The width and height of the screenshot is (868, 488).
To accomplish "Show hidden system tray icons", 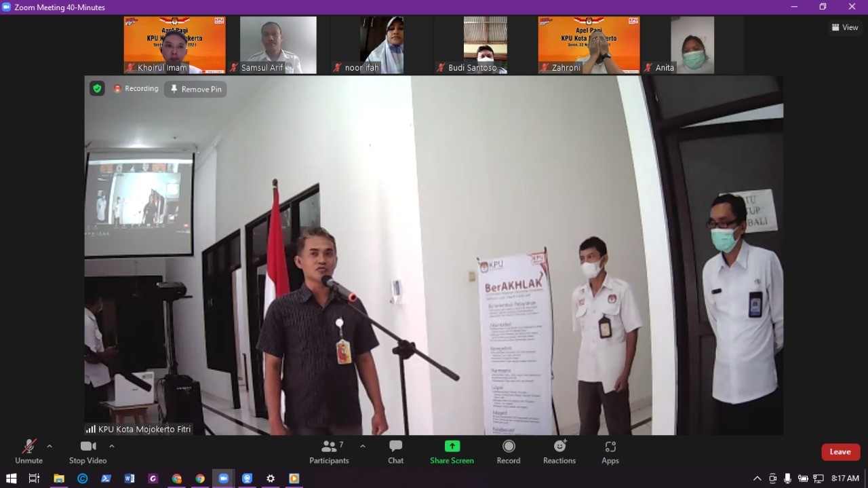I will (757, 478).
